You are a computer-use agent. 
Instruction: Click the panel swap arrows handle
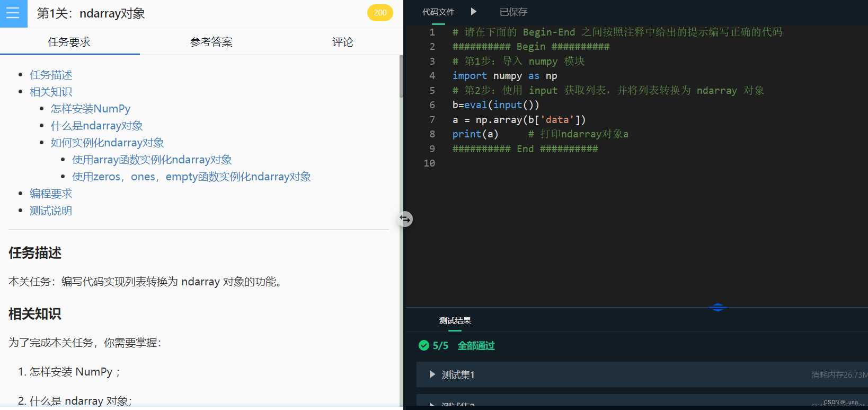coord(405,219)
